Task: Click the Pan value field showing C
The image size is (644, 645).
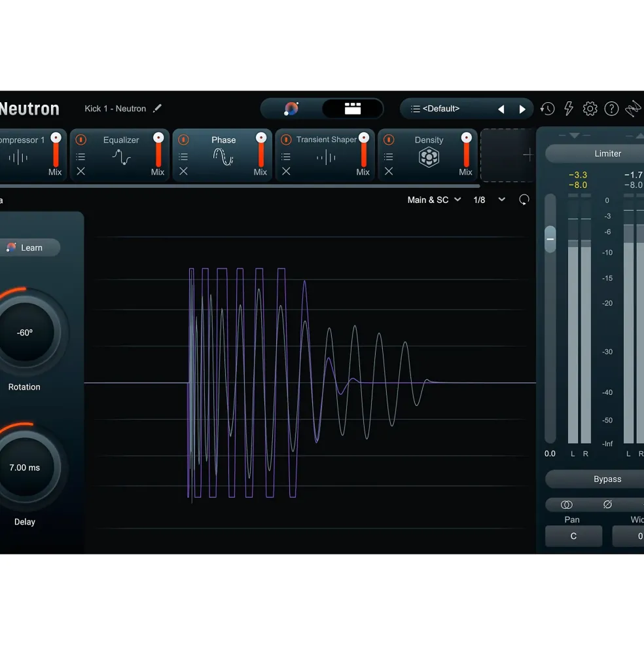Action: coord(573,536)
